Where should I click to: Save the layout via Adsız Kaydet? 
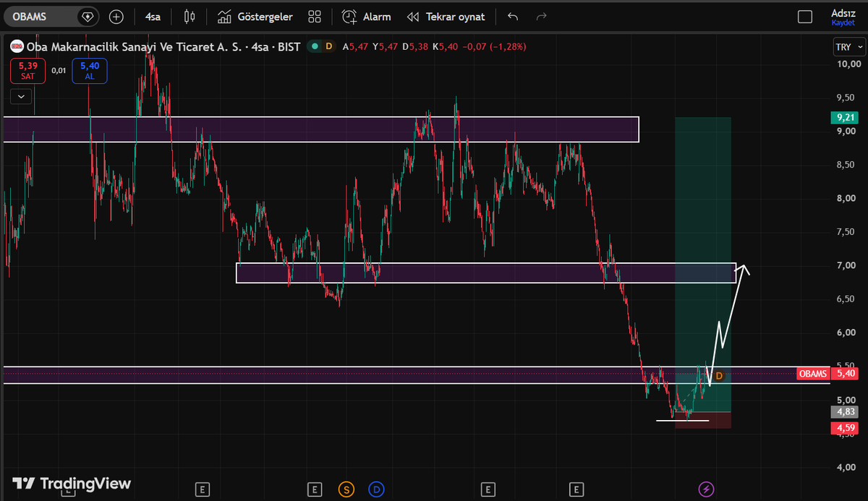pos(843,17)
